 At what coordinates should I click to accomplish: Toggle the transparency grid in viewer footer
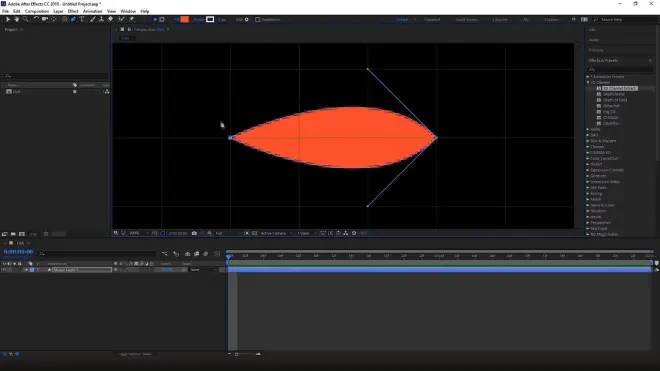click(254, 233)
